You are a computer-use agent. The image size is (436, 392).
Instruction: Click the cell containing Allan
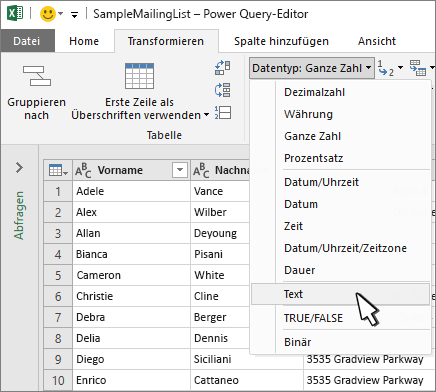tap(131, 233)
